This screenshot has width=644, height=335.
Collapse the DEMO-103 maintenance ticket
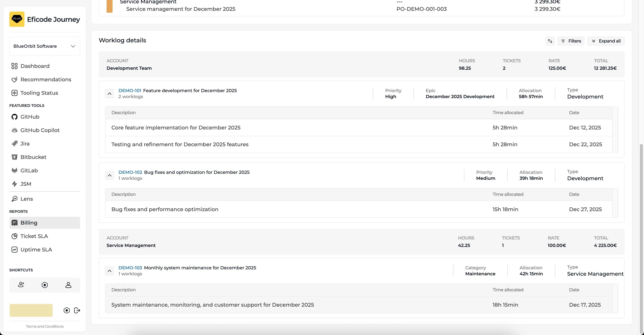pos(110,271)
